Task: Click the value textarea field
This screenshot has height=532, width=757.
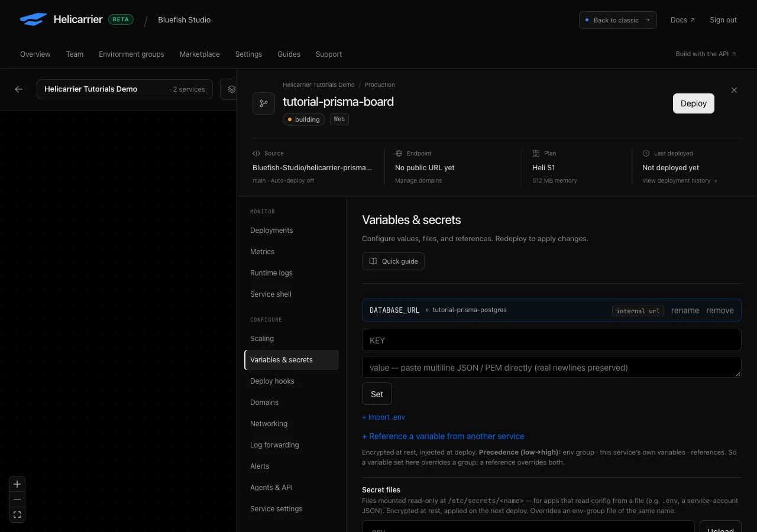Action: point(551,366)
